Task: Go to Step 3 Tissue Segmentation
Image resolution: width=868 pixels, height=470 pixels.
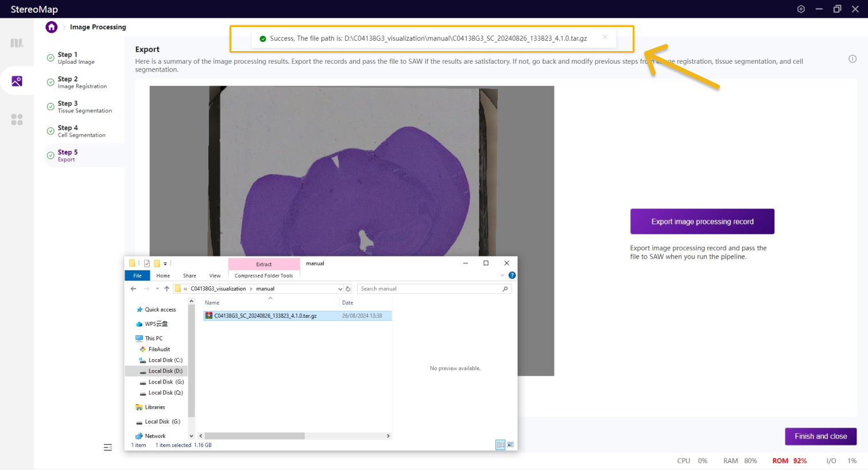Action: (x=84, y=107)
